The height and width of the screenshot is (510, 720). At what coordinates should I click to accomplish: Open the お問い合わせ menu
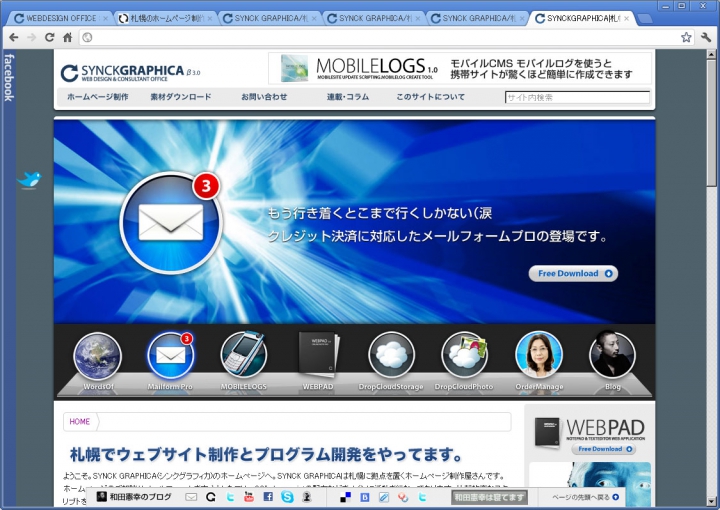pos(264,97)
